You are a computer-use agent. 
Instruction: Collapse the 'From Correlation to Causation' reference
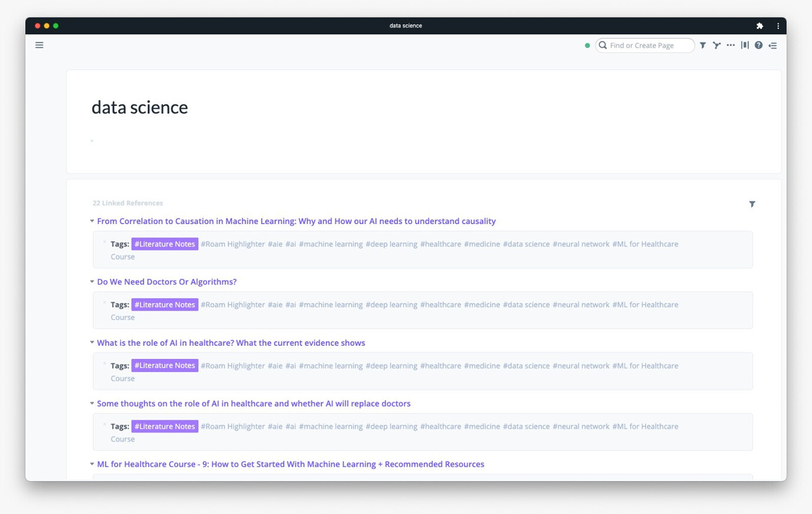click(92, 221)
